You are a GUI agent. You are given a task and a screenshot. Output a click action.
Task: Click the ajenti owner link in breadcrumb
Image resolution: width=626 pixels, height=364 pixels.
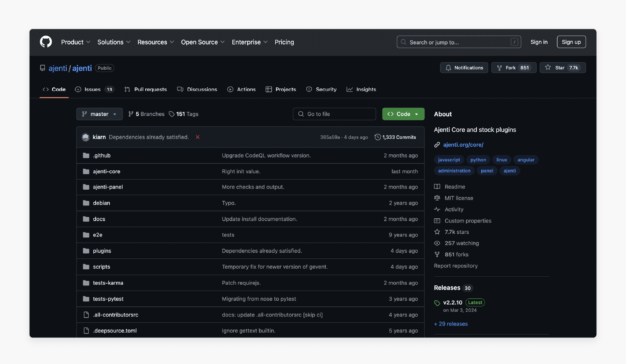58,68
